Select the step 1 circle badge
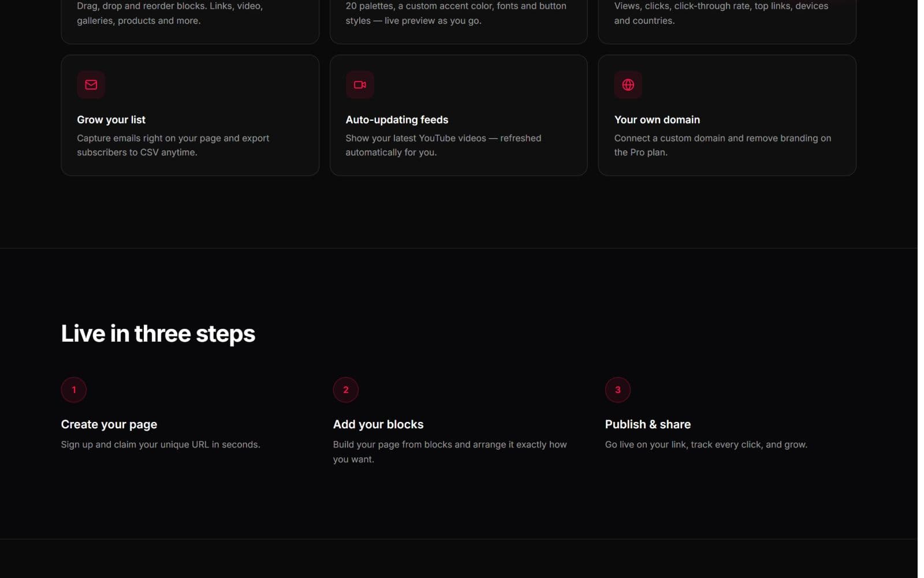 coord(74,390)
